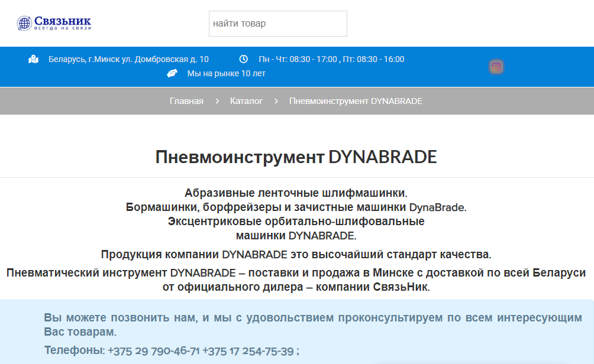Open the Каталог breadcrumb

(246, 101)
